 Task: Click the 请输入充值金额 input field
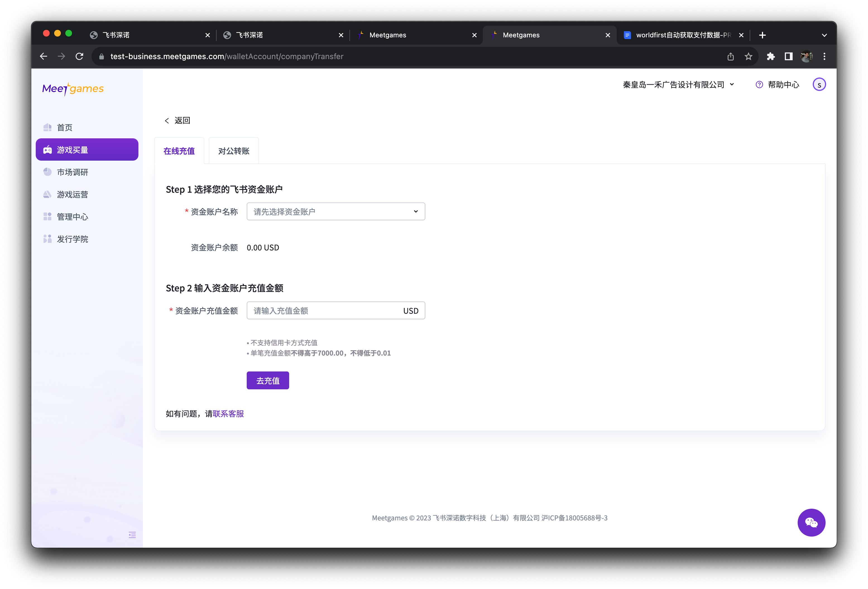[x=323, y=311]
